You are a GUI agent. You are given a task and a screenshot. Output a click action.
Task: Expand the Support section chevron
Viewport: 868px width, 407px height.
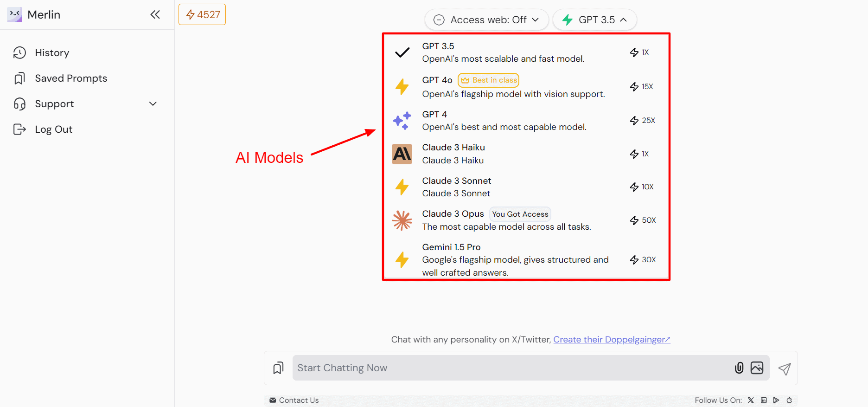coord(153,104)
